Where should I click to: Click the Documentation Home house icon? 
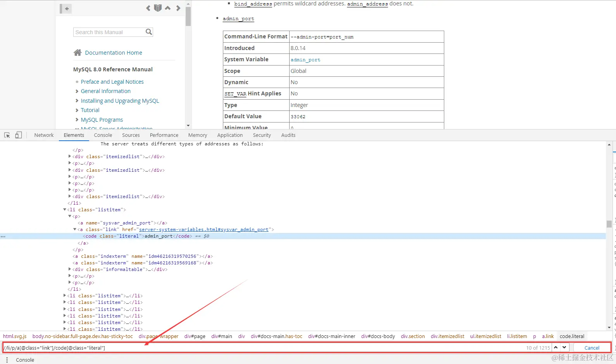pos(78,53)
